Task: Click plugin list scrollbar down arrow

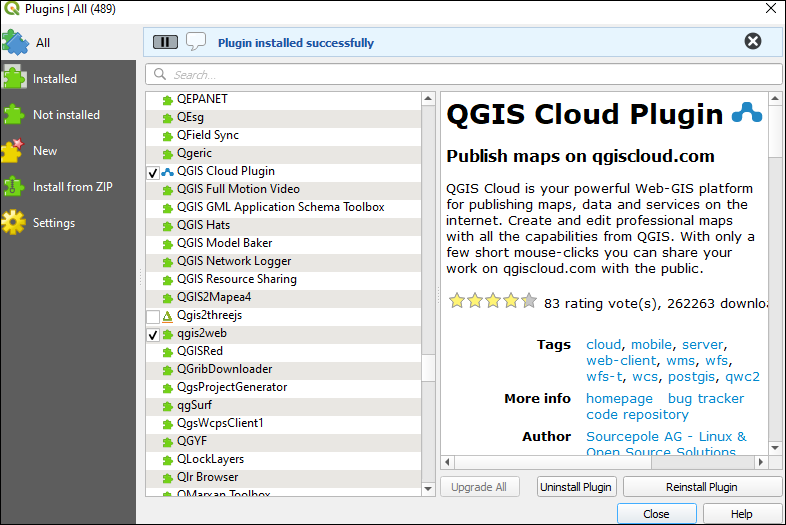Action: [x=428, y=488]
